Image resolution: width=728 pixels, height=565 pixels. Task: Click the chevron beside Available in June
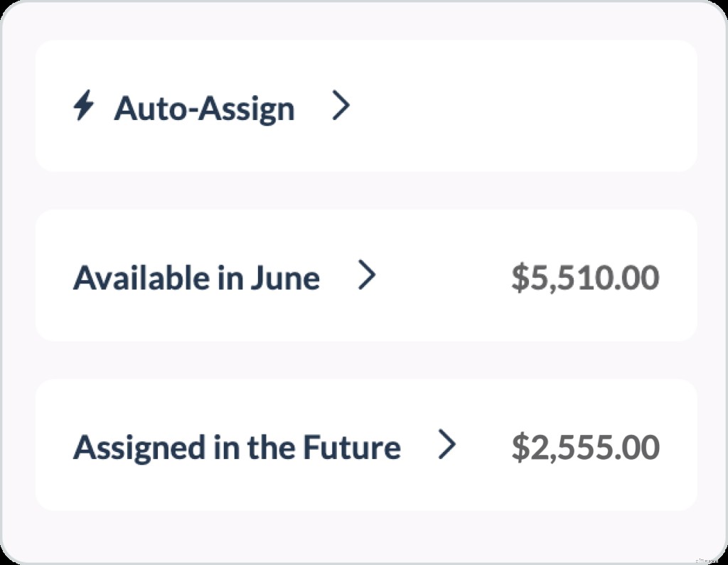click(x=368, y=275)
